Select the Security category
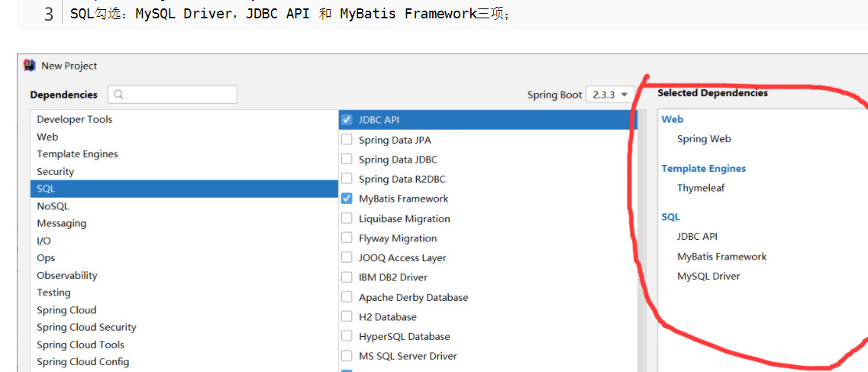 point(184,172)
